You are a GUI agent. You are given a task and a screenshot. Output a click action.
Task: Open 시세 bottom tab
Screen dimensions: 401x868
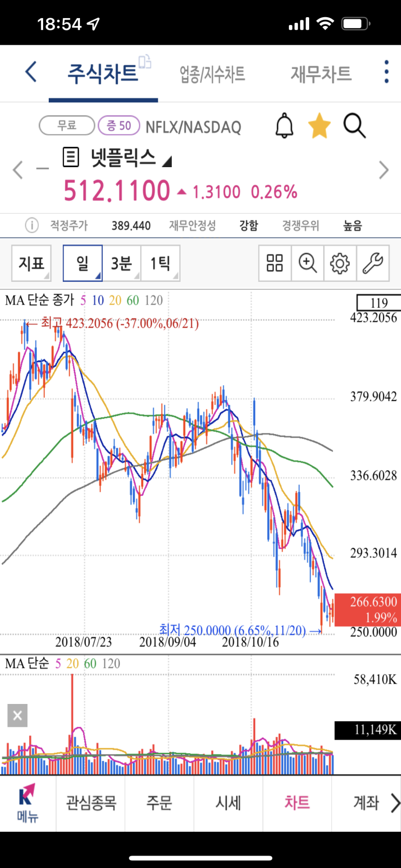pos(228,803)
